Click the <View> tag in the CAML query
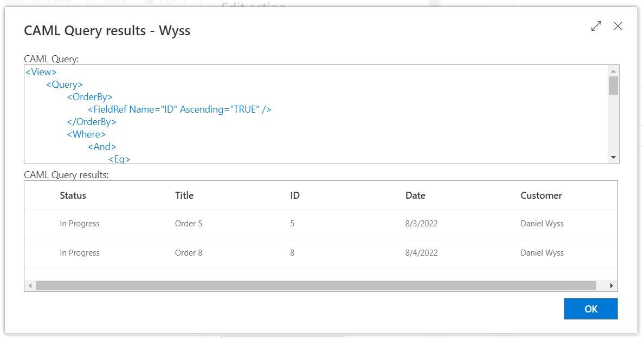 click(41, 71)
